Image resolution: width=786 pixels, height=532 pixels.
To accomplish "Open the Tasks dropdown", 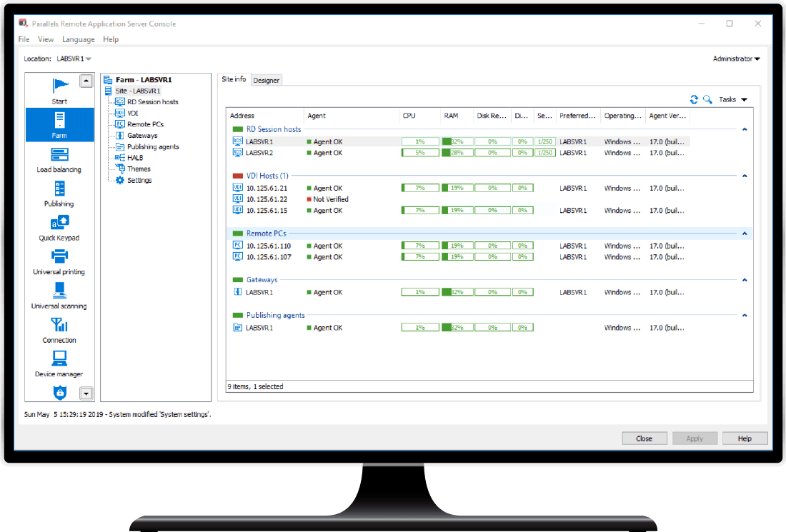I will [x=732, y=100].
